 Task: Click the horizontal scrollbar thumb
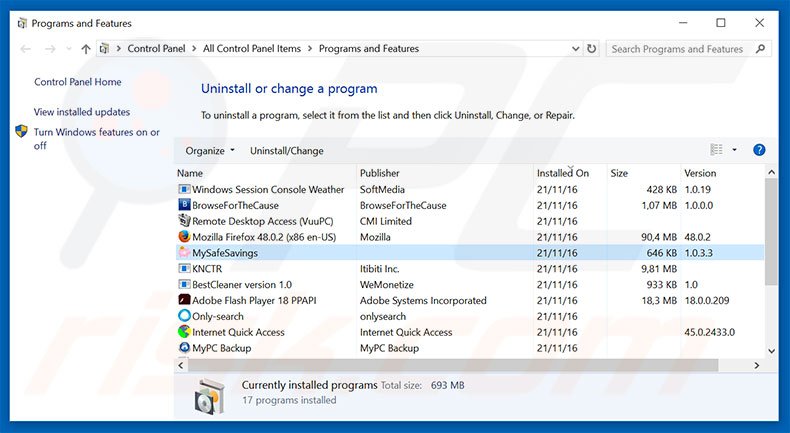coord(453,365)
